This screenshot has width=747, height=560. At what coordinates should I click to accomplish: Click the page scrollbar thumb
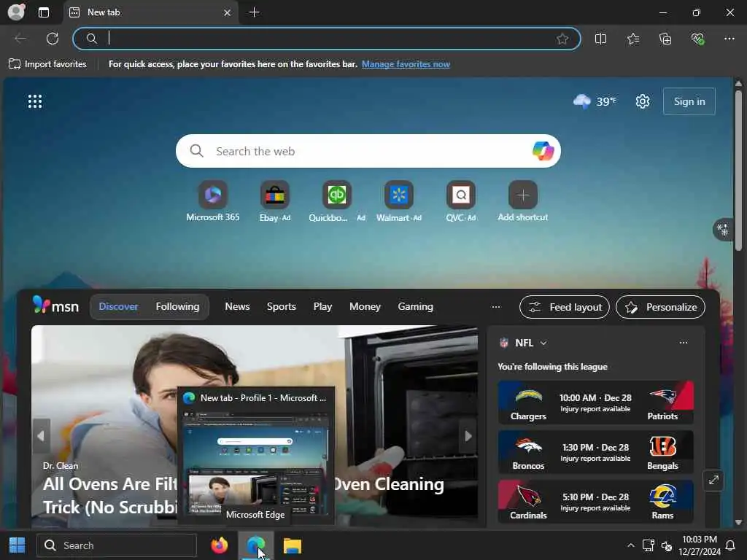click(x=738, y=170)
